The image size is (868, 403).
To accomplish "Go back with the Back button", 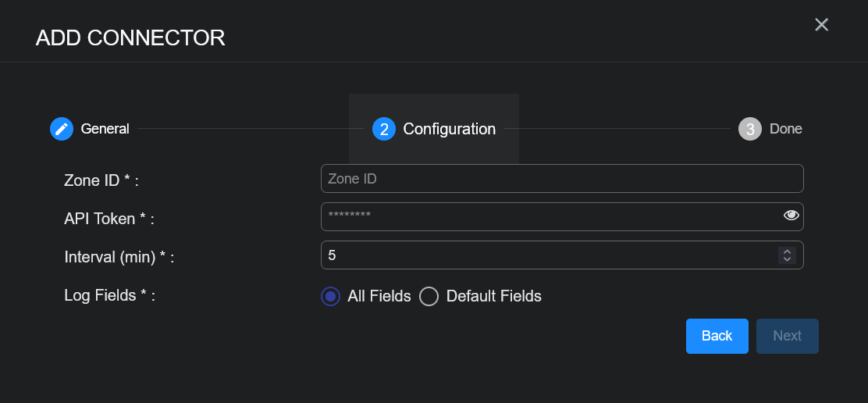I will (x=717, y=336).
